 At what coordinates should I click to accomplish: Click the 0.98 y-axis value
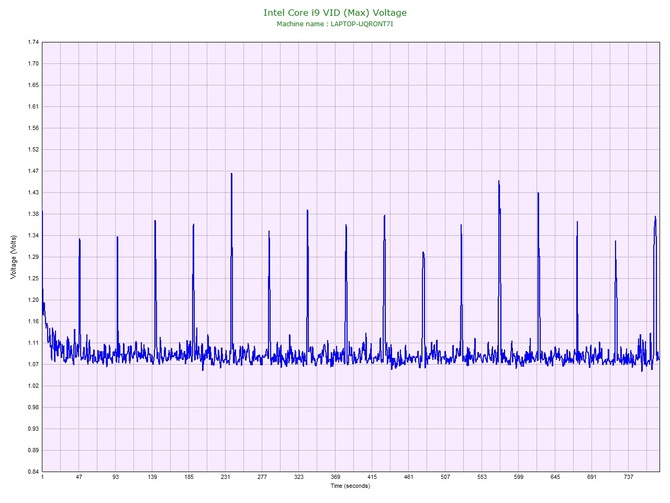(x=33, y=407)
